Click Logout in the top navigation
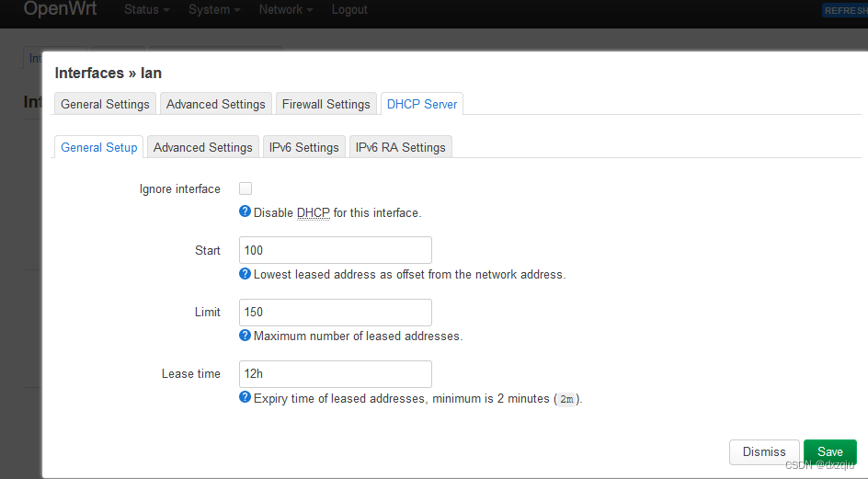The image size is (868, 479). pyautogui.click(x=349, y=9)
